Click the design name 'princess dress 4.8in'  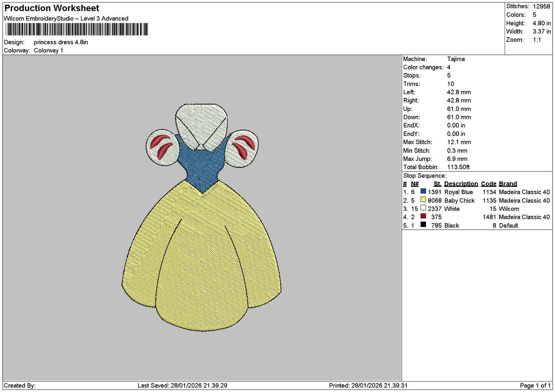click(61, 42)
